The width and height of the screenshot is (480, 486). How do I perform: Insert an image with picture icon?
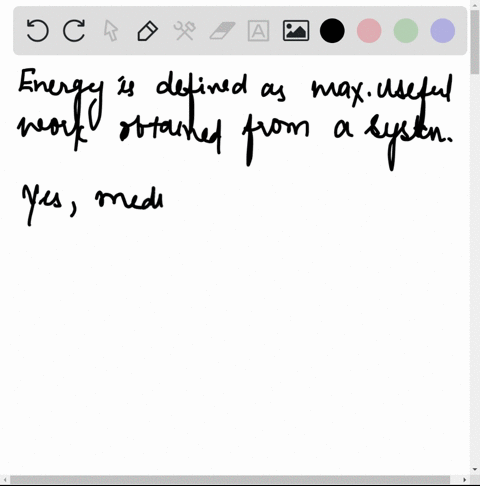pos(296,31)
